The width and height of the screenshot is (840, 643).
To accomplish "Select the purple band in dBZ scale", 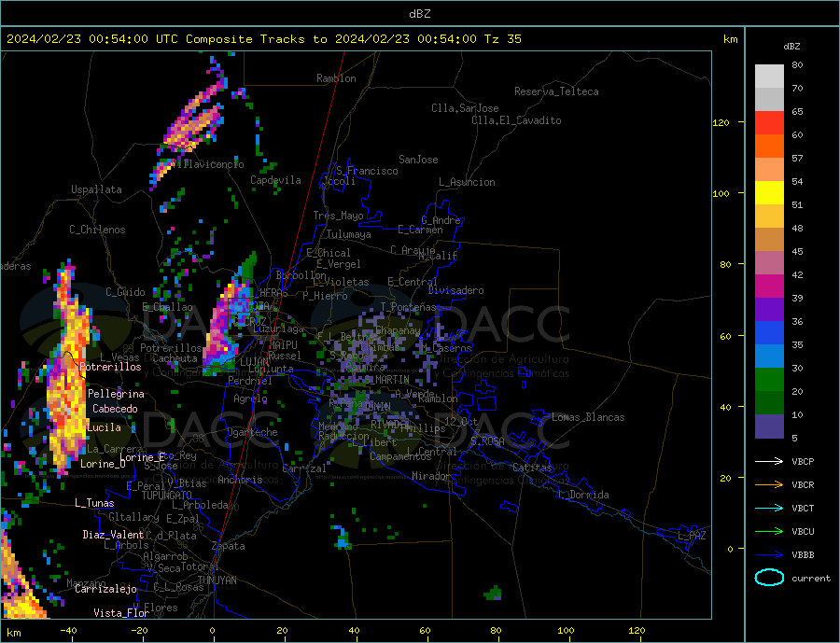I will coord(769,310).
